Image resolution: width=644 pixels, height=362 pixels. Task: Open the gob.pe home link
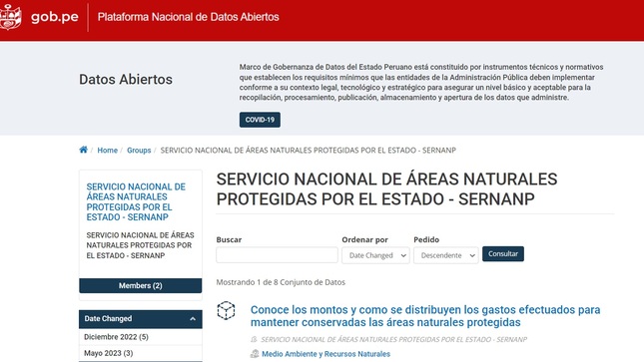tap(55, 17)
